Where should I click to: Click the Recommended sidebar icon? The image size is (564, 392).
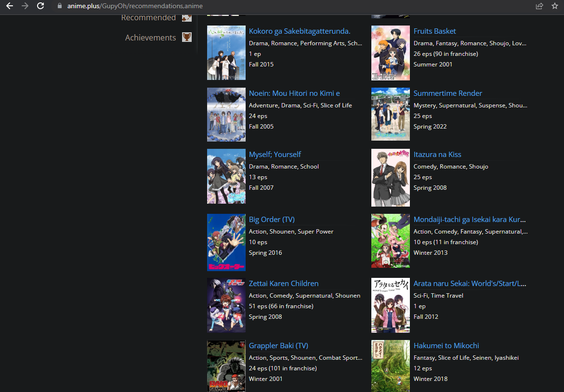tap(187, 18)
